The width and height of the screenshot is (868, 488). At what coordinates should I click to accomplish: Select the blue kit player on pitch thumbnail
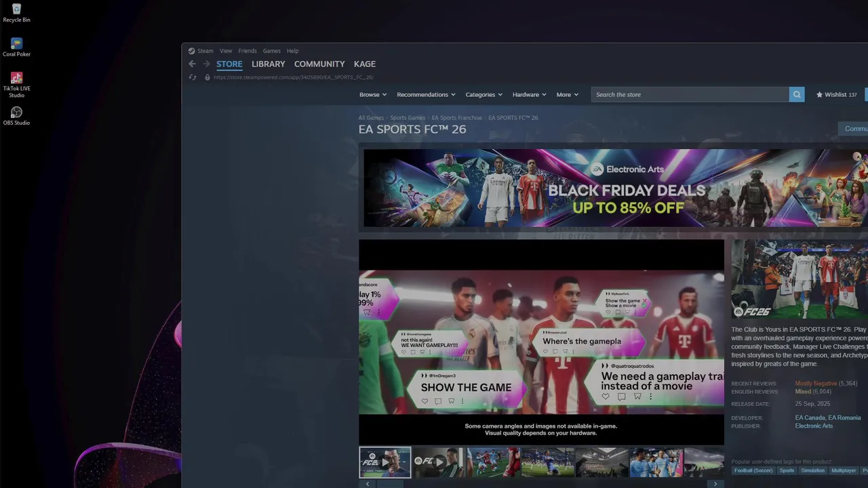click(x=547, y=462)
